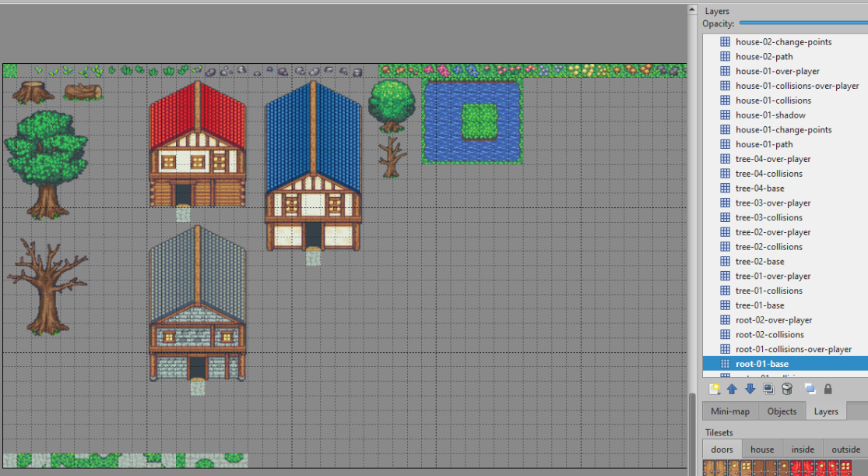Select first door tile in tileset

tap(710, 468)
